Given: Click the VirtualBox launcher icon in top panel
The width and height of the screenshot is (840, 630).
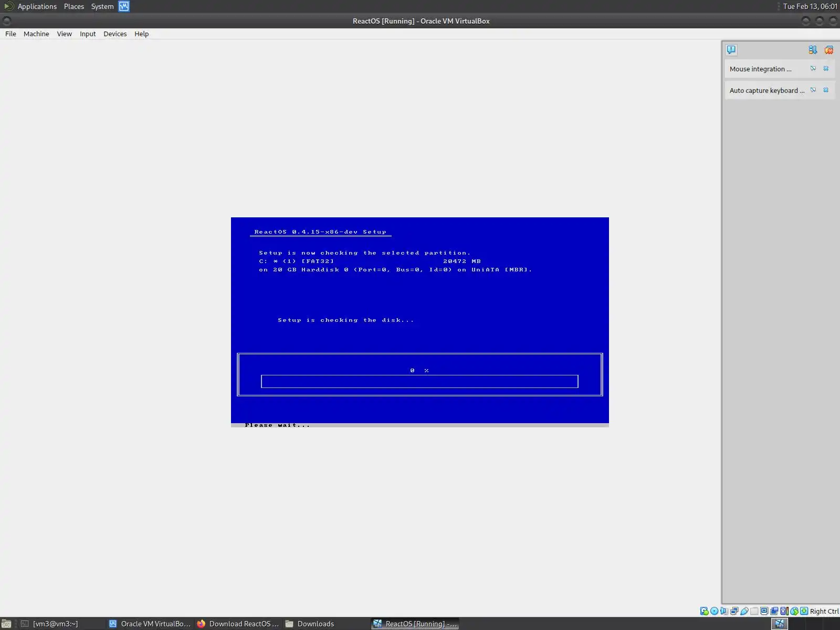Looking at the screenshot, I should tap(124, 6).
